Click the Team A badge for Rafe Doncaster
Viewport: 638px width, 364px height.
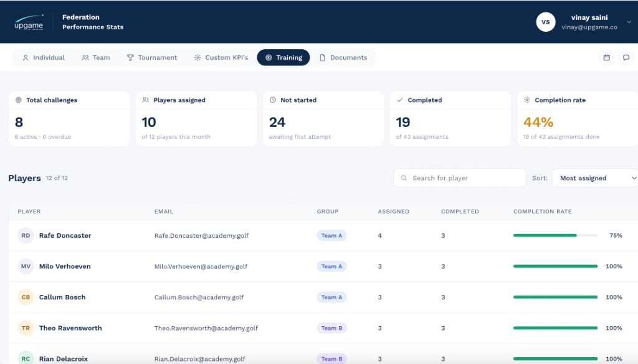(x=331, y=236)
